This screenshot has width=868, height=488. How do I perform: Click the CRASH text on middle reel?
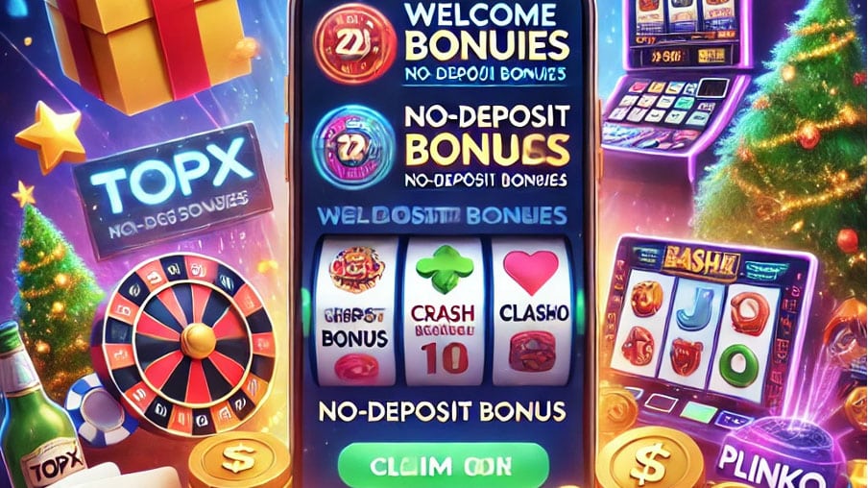[x=443, y=314]
